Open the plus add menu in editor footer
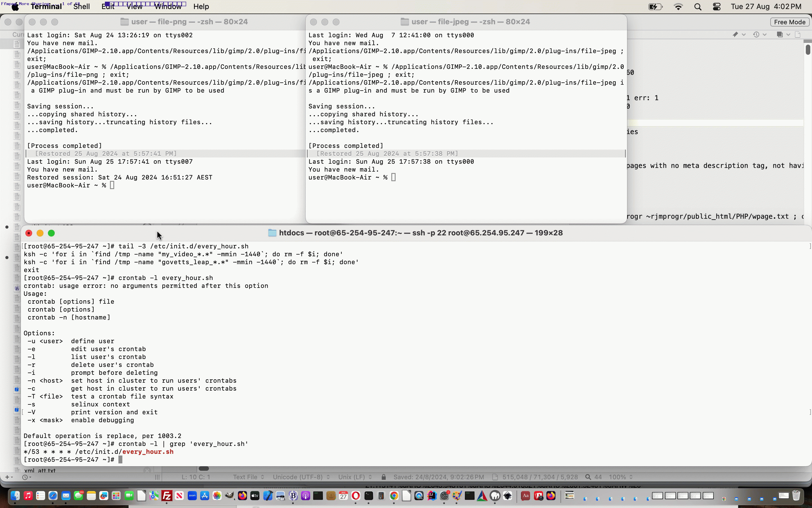Screen dimensions: 812x508 tap(9, 477)
